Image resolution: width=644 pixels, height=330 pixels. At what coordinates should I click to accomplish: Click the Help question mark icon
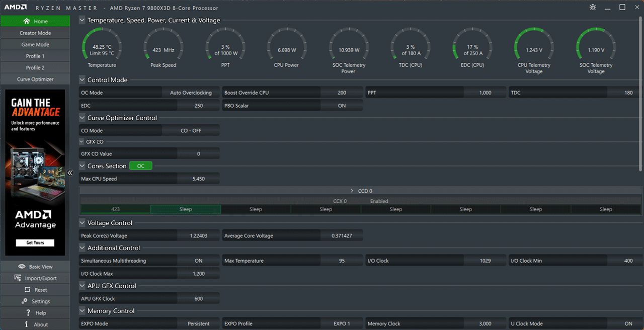pyautogui.click(x=28, y=313)
